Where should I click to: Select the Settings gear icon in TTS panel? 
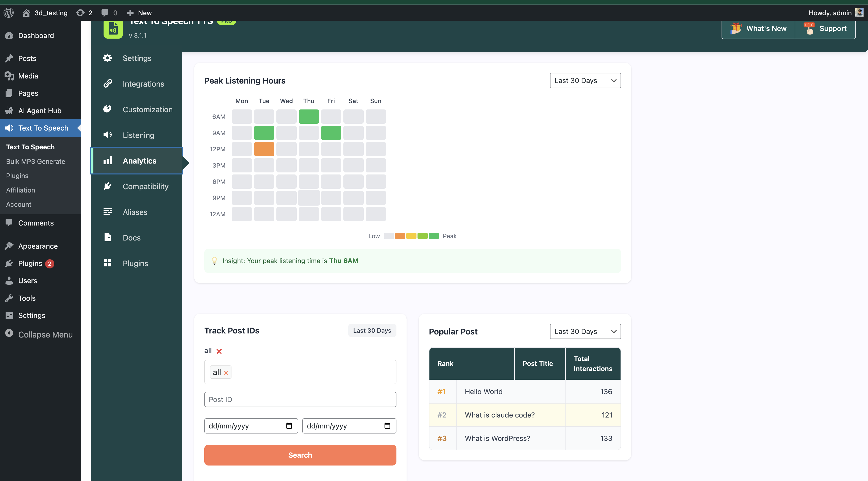107,58
